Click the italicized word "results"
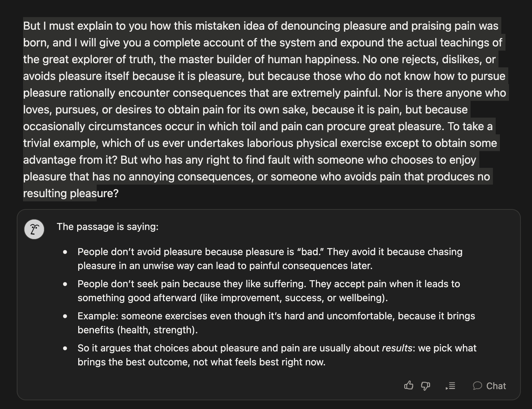 397,348
